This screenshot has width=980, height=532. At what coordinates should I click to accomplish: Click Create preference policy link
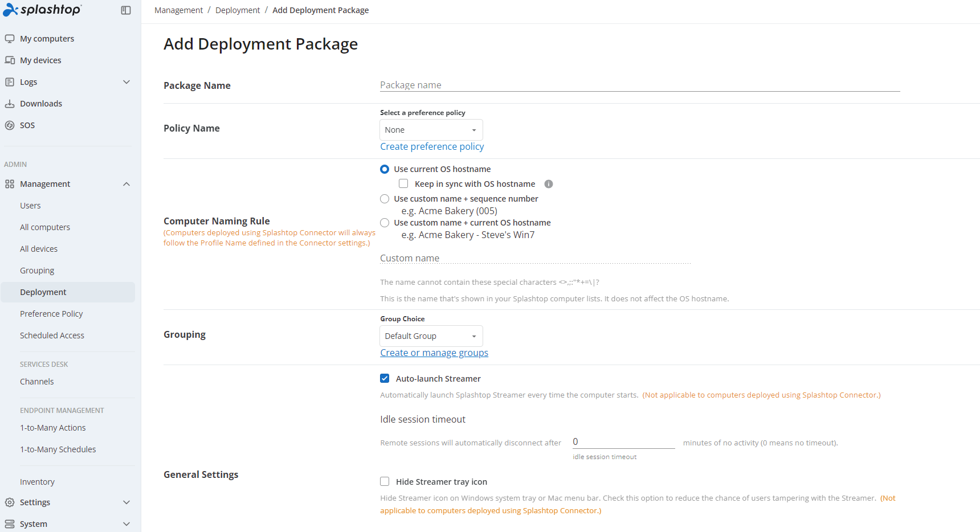(x=432, y=146)
